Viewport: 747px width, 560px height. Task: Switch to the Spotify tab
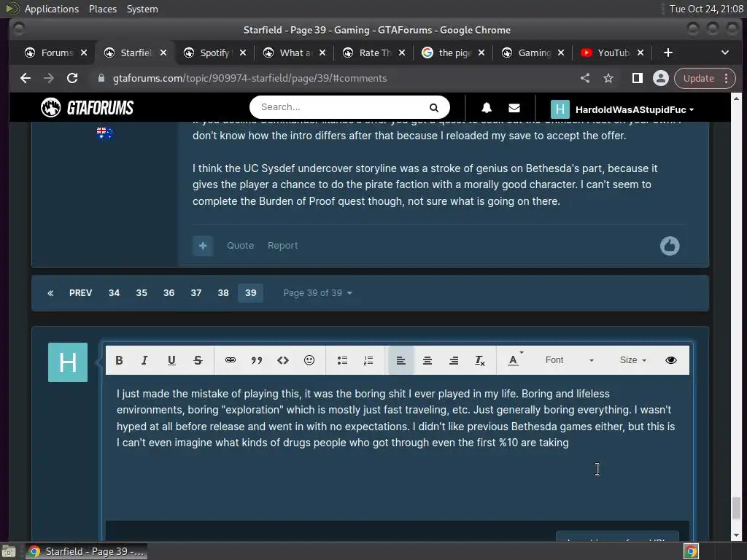click(x=215, y=52)
